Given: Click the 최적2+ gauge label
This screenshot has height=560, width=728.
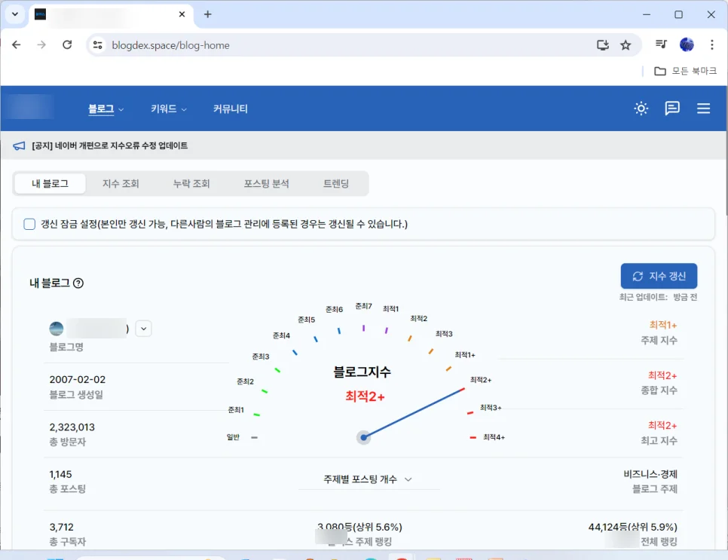Looking at the screenshot, I should [481, 380].
